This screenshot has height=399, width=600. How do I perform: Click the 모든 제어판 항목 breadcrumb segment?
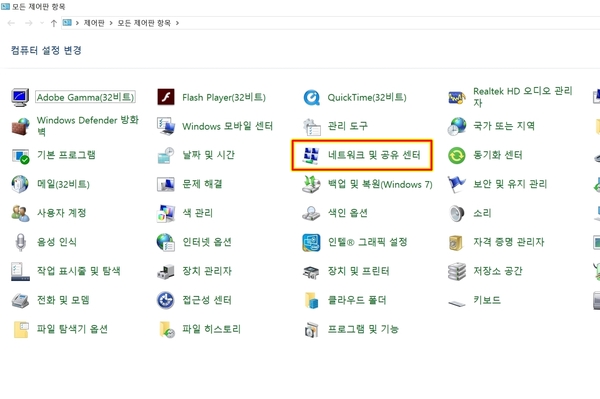[144, 23]
